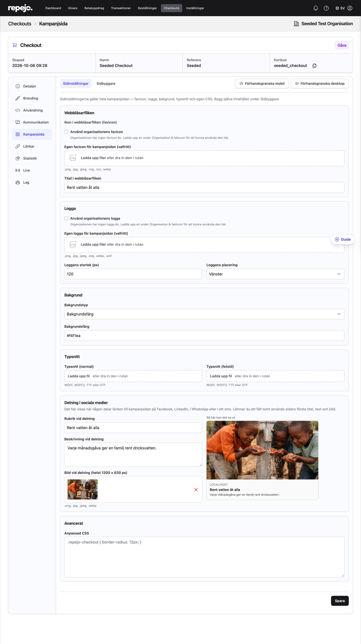Click Förhandsgranska mobil button

point(262,83)
